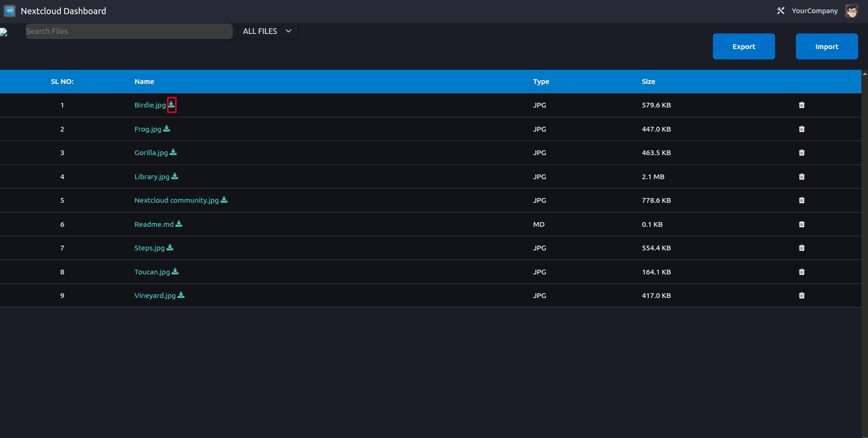Click the 417.0 KB size value

click(656, 296)
